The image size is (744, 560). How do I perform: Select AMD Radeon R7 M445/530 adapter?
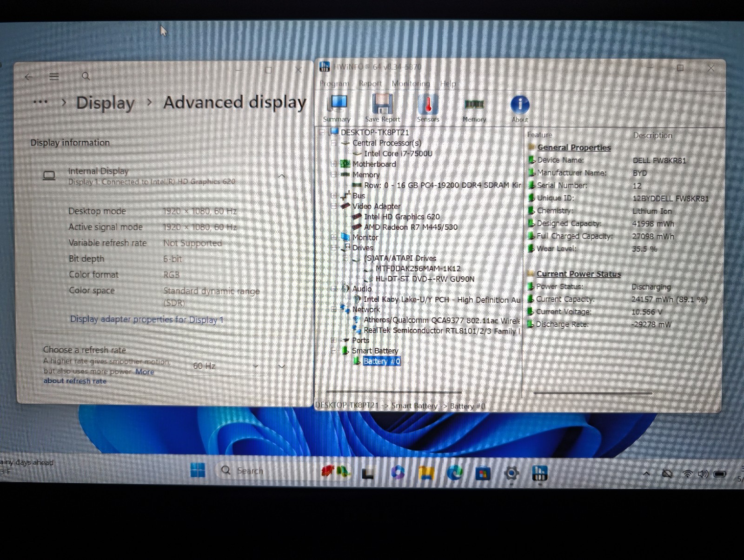pyautogui.click(x=411, y=227)
